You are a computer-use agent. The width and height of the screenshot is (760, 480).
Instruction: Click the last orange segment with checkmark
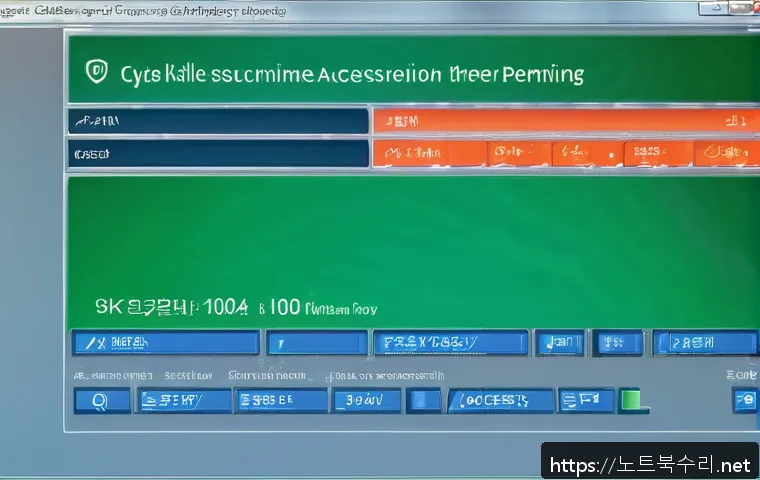pyautogui.click(x=725, y=153)
